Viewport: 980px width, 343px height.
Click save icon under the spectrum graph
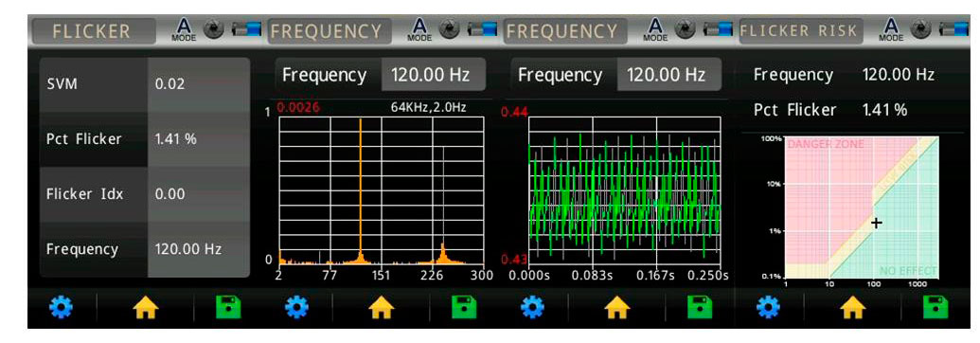(x=464, y=308)
